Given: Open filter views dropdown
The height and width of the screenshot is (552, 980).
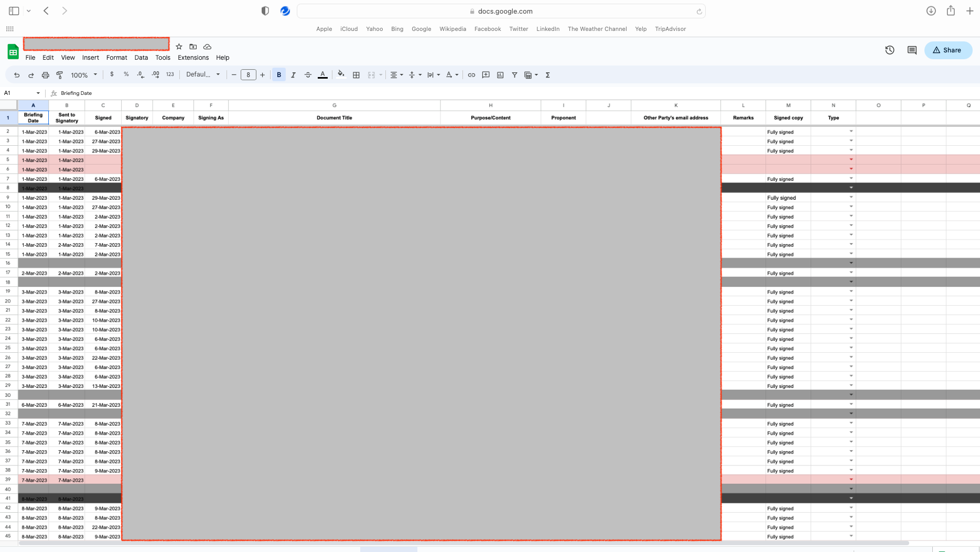Looking at the screenshot, I should coord(531,75).
